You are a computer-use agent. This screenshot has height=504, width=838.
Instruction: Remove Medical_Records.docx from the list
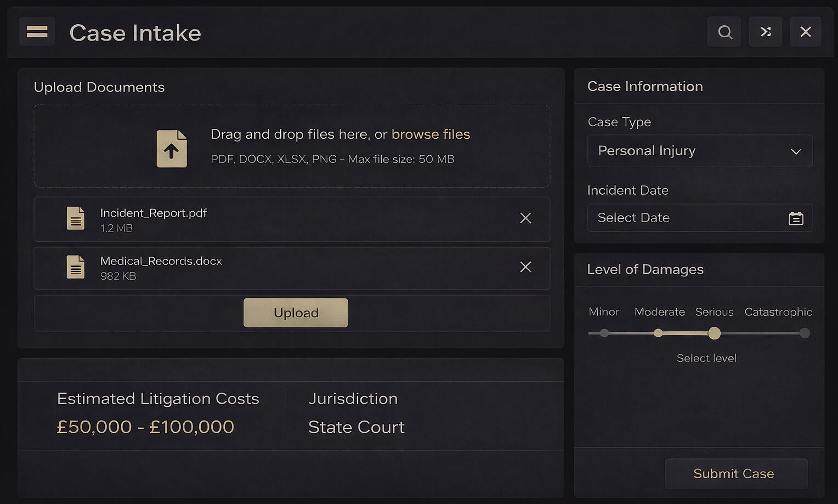point(525,267)
